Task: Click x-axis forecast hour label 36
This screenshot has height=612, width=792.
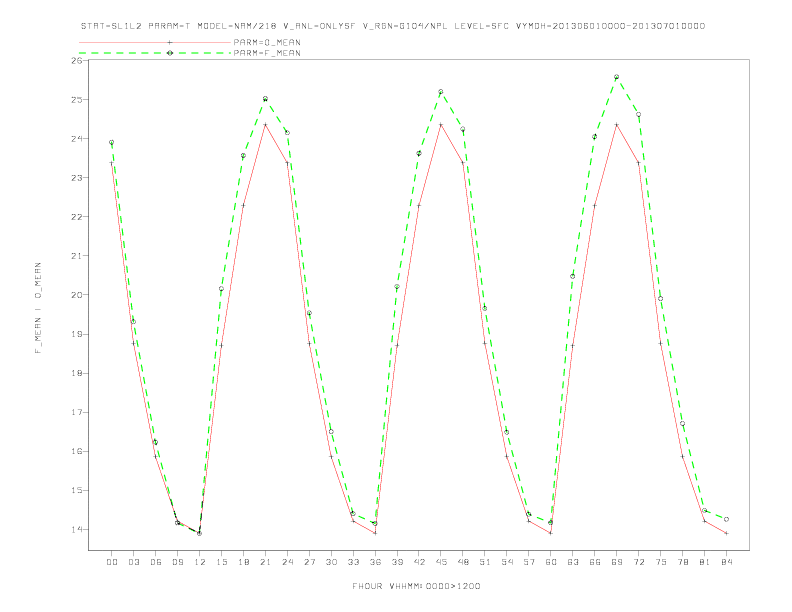Action: point(375,562)
